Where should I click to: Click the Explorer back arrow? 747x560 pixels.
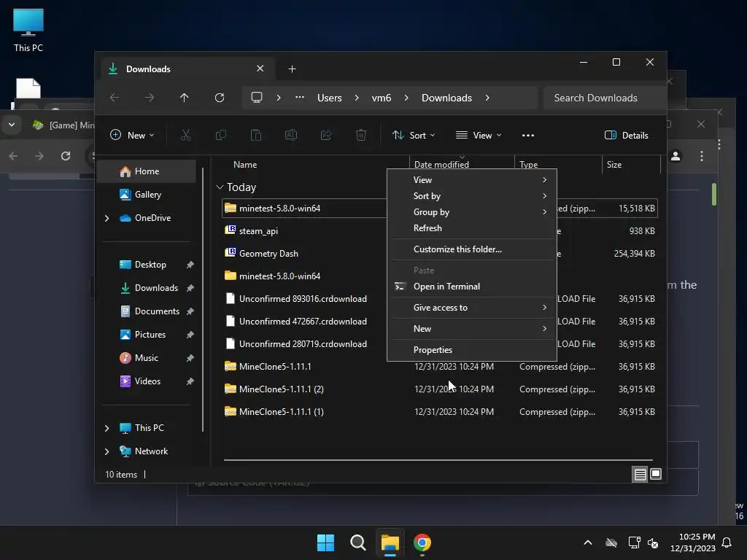click(x=115, y=98)
